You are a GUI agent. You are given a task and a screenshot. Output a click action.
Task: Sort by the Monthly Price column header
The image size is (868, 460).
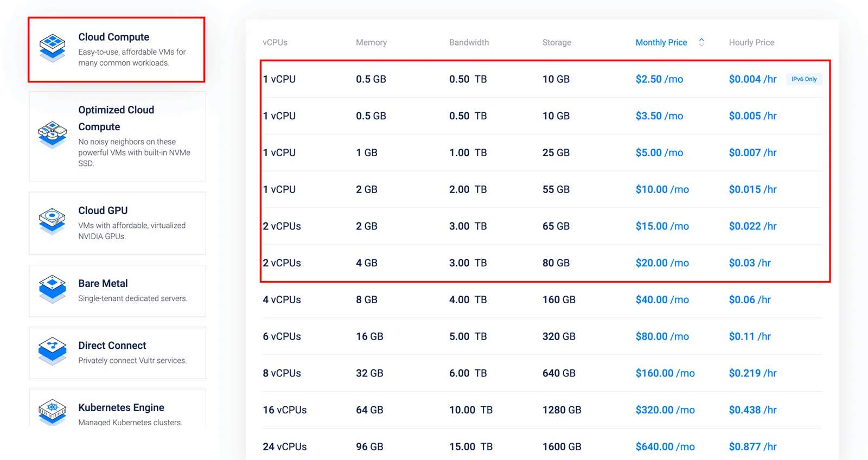click(x=661, y=42)
